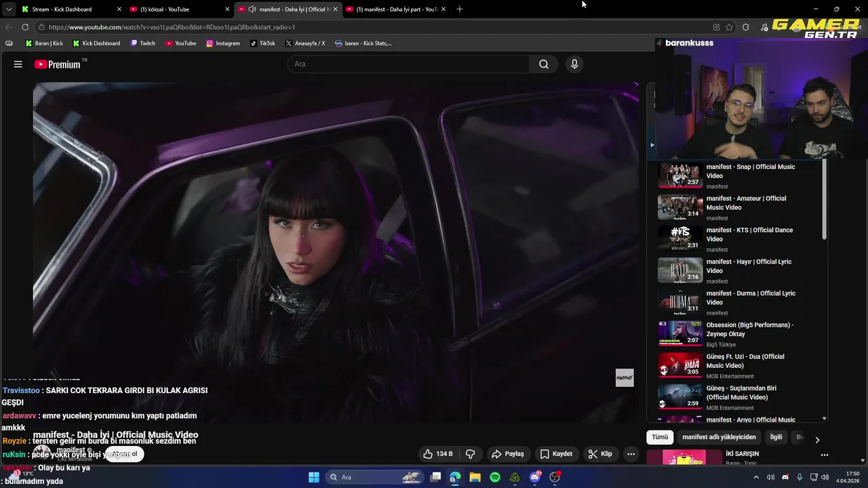Click the address bar URL field
Viewport: 868px width, 488px height.
[373, 27]
